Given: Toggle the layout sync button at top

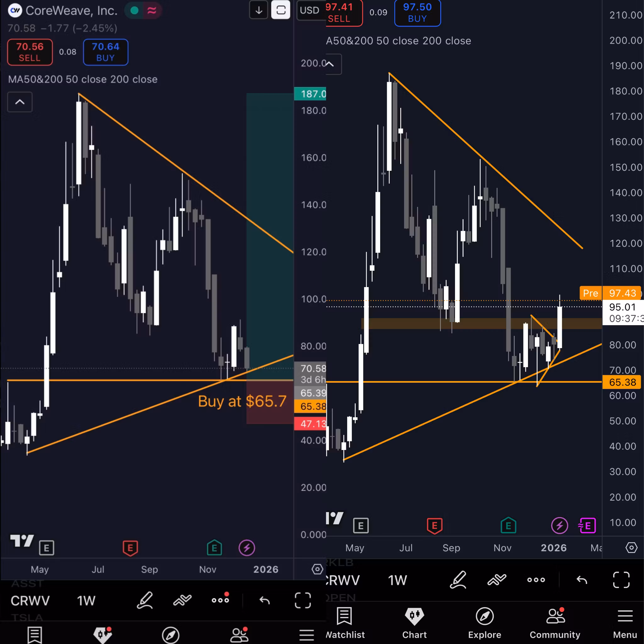Looking at the screenshot, I should pyautogui.click(x=281, y=10).
